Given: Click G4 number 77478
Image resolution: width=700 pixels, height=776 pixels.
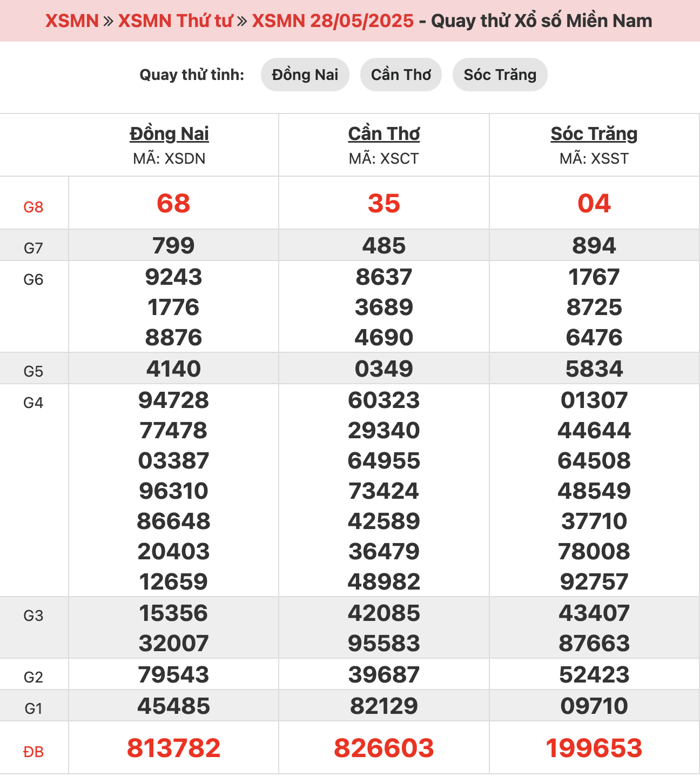Looking at the screenshot, I should (x=173, y=431).
